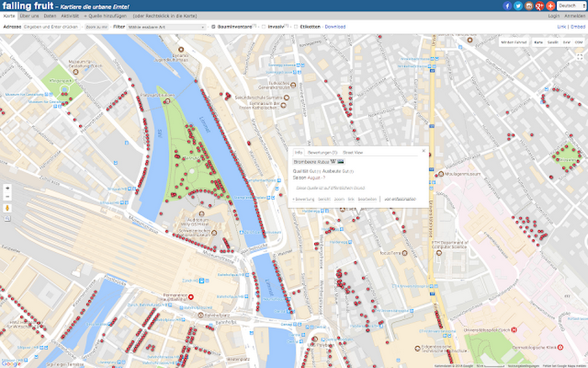
Task: Click the 'Zoom zu mir' button
Action: (97, 27)
